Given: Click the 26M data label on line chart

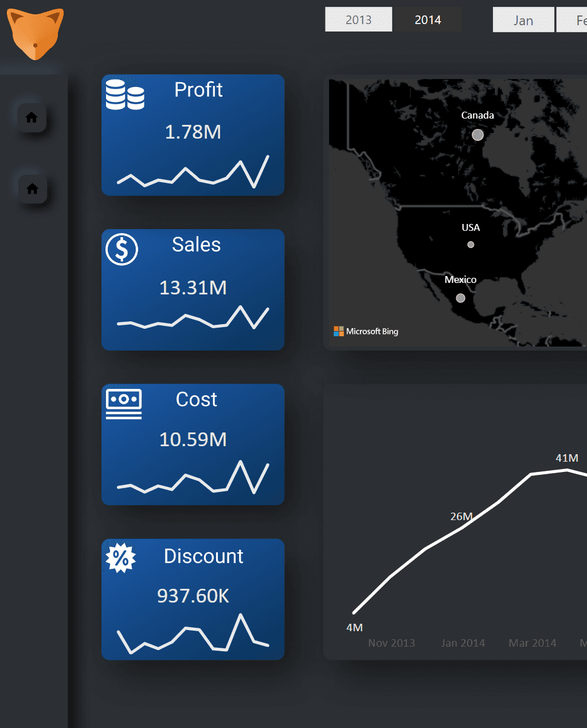Looking at the screenshot, I should (x=461, y=516).
